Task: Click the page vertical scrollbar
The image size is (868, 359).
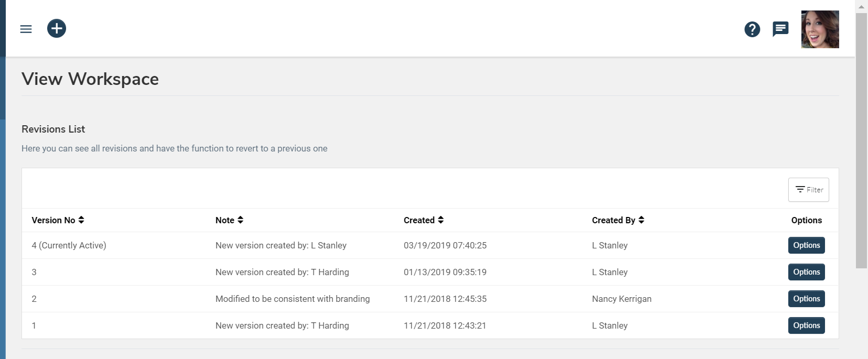Action: [x=861, y=140]
